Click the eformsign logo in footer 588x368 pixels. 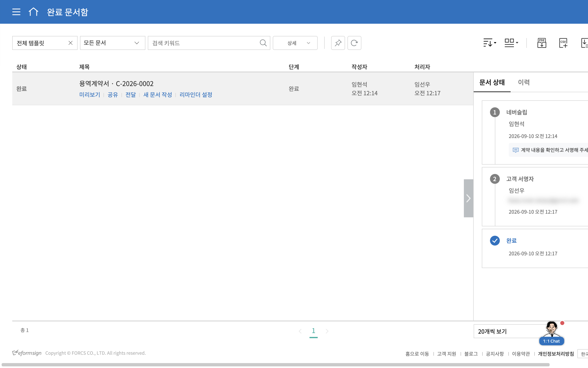click(x=27, y=353)
